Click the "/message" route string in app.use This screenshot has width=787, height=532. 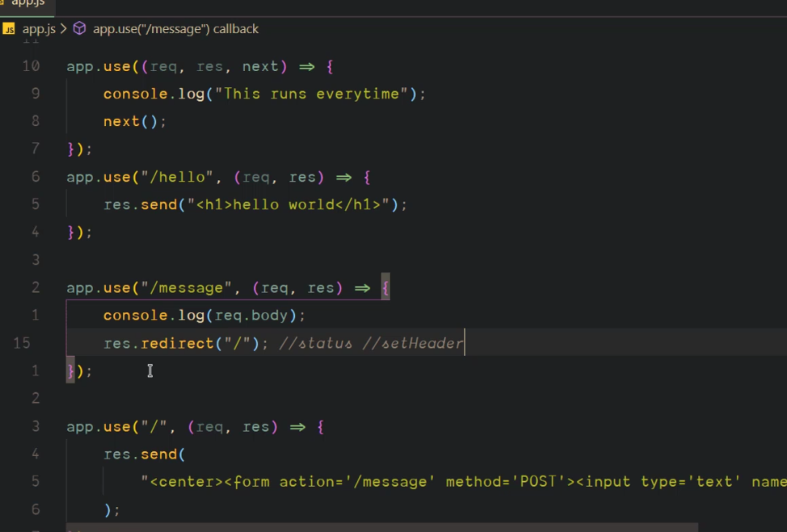191,288
